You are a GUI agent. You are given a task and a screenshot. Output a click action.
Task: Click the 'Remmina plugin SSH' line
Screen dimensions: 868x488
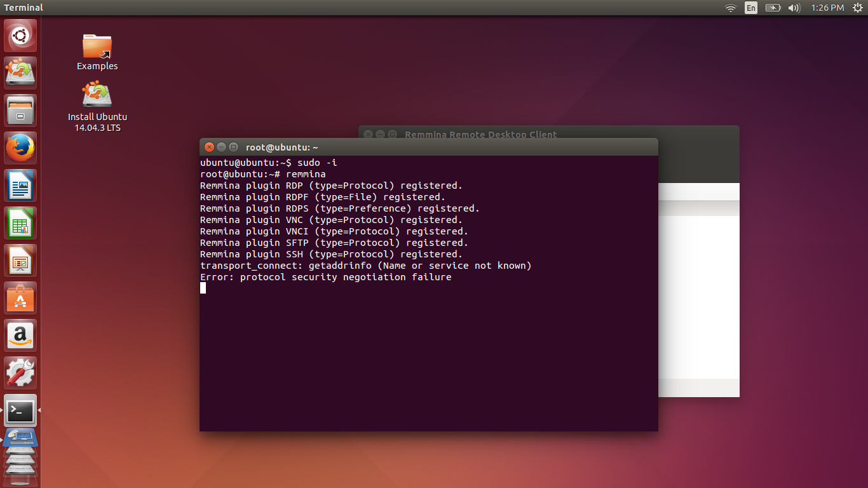coord(332,254)
